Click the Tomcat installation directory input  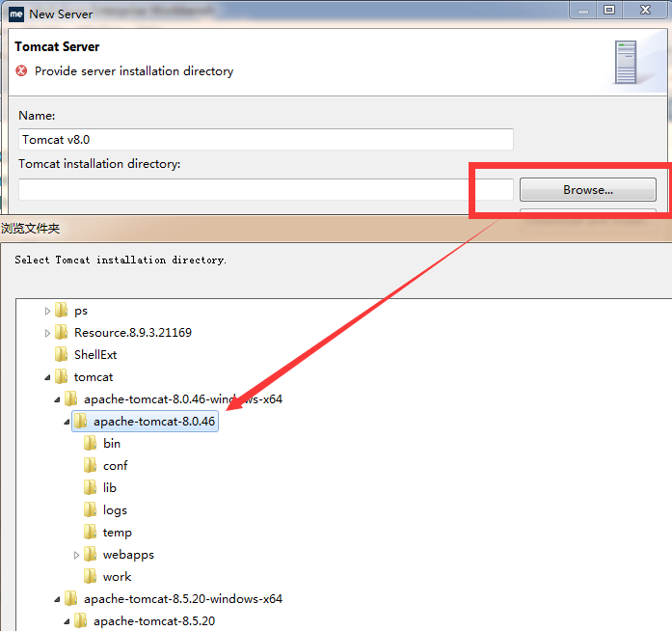(x=266, y=190)
